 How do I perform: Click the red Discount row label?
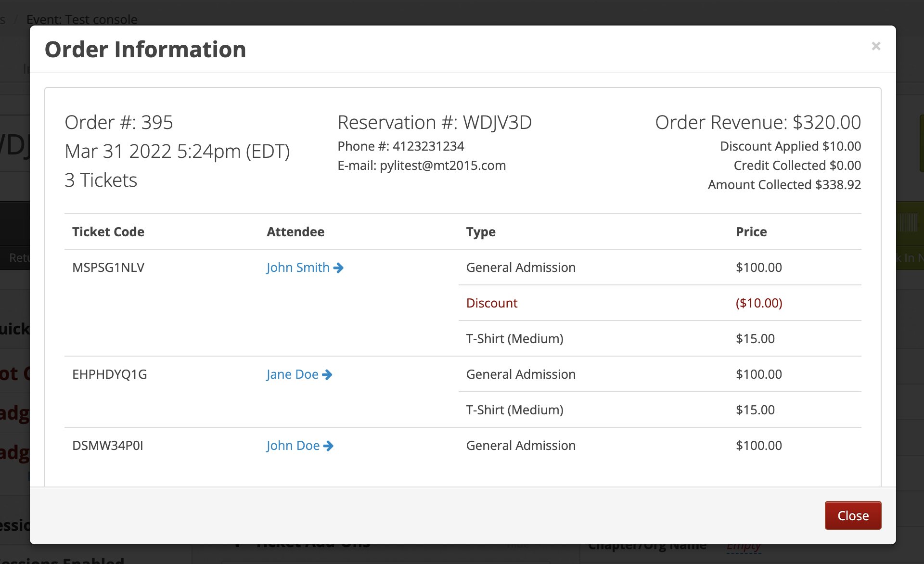(x=492, y=303)
